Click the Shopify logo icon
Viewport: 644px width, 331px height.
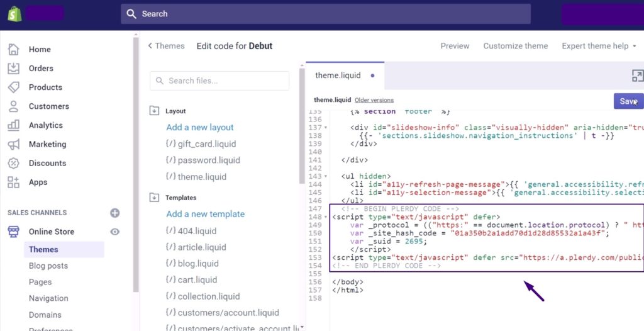pos(14,13)
